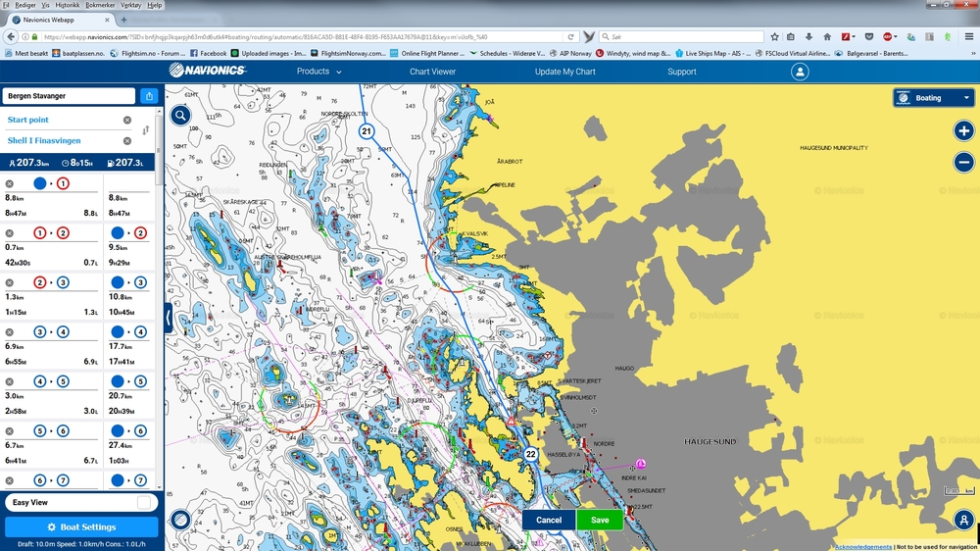
Task: Open Firefox hamburger menu
Action: (x=969, y=37)
